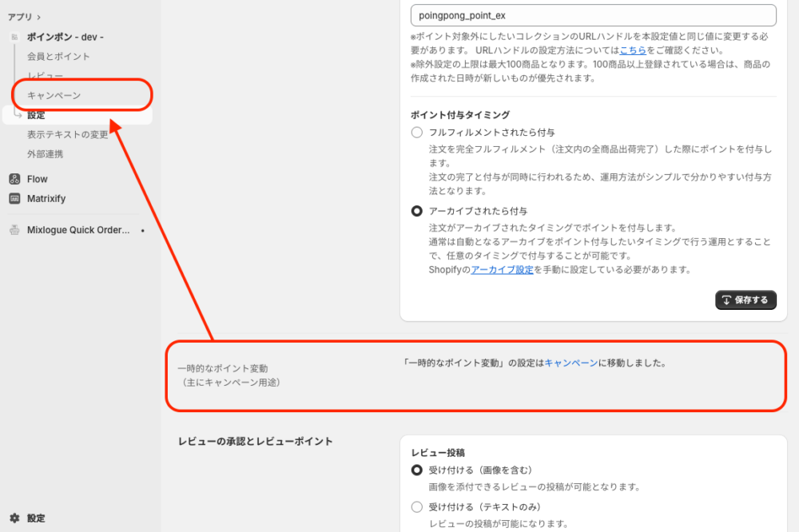Click the Mixlogue Quick Order app icon
The image size is (799, 532).
click(x=14, y=230)
